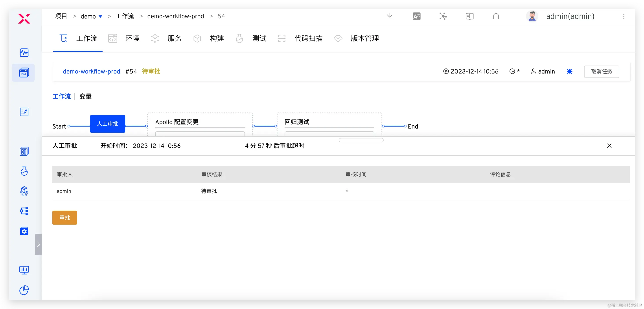Viewport: 644px width, 309px height.
Task: Click the download icon in header
Action: [390, 17]
